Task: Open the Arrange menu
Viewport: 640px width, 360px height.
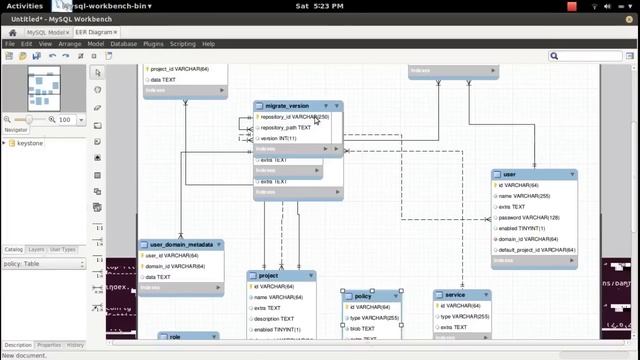Action: [x=70, y=44]
